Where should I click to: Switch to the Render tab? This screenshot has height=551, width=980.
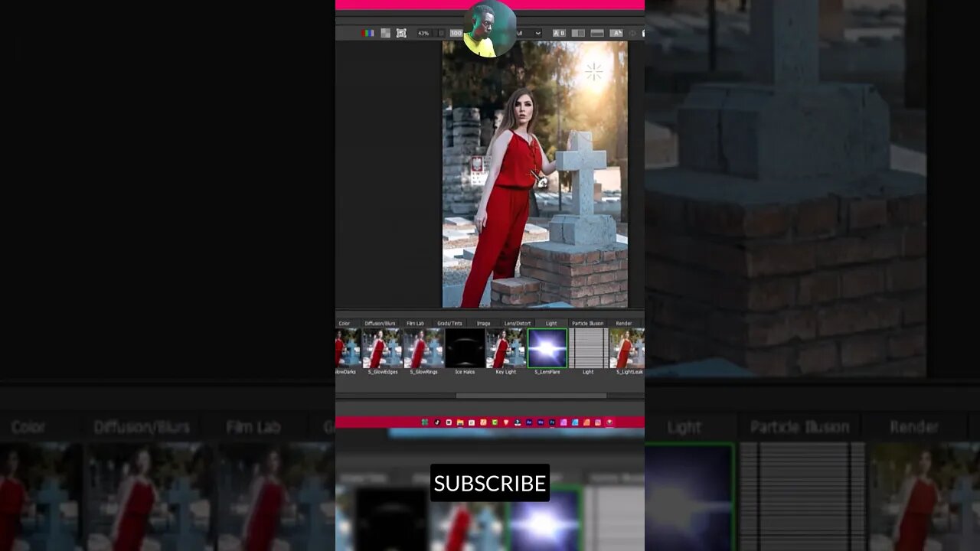coord(624,323)
